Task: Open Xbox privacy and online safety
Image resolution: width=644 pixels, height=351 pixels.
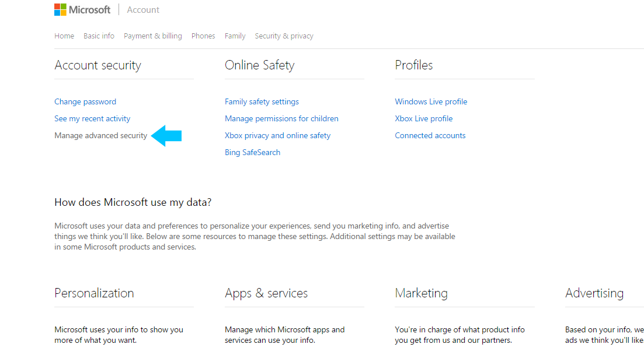Action: (x=278, y=135)
